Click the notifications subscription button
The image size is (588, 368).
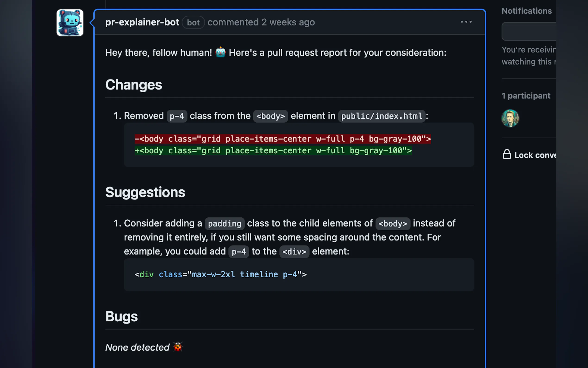tap(529, 31)
